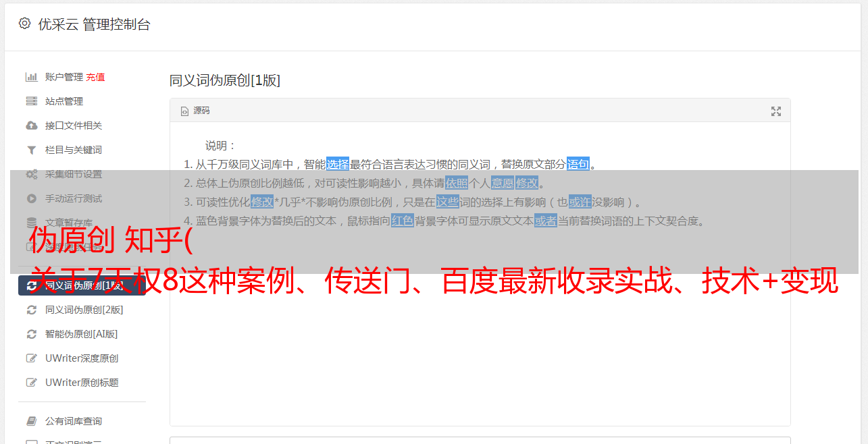The height and width of the screenshot is (444, 868).
Task: Select the 站点管理 server icon
Action: pos(31,101)
